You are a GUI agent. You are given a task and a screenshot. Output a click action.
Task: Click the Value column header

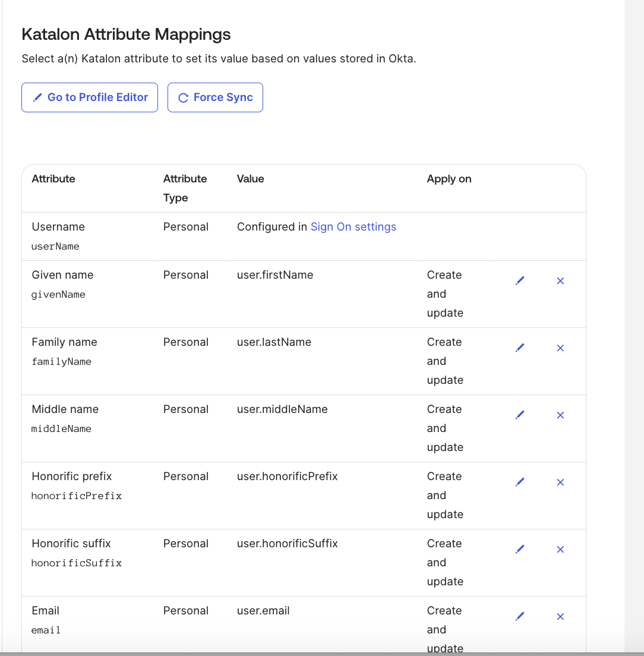tap(251, 179)
